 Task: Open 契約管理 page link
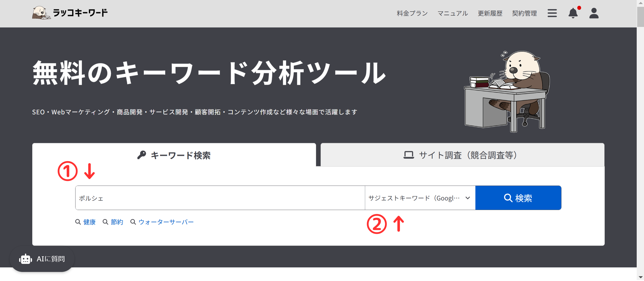pos(524,13)
